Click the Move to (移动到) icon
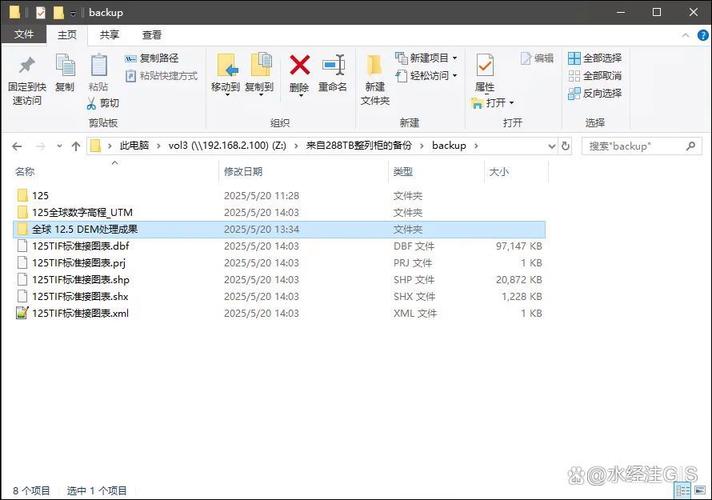Viewport: 712px width, 500px height. (x=226, y=65)
